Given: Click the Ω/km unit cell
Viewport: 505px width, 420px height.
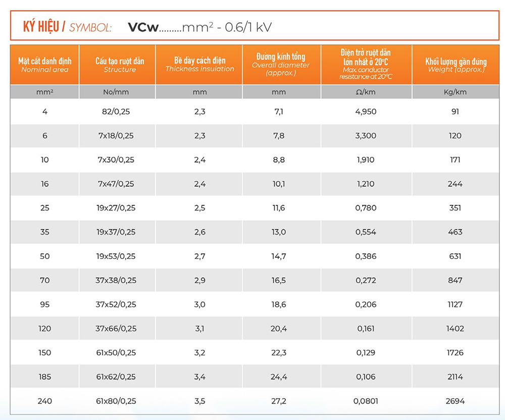Looking at the screenshot, I should [366, 92].
